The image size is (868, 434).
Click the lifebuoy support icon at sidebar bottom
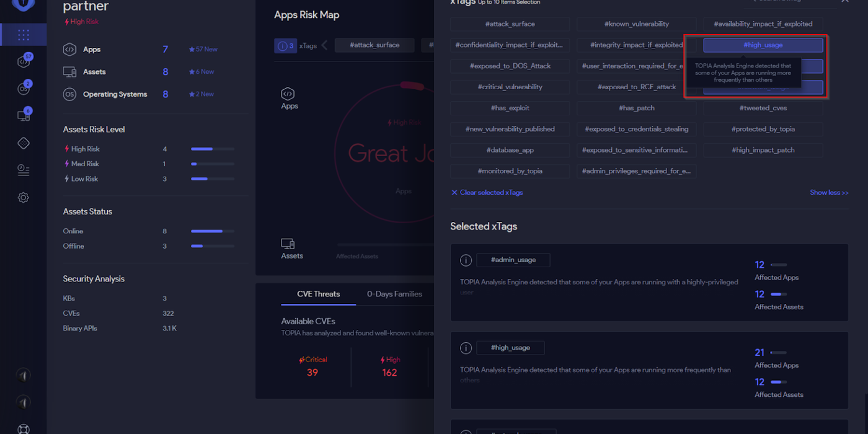(24, 428)
